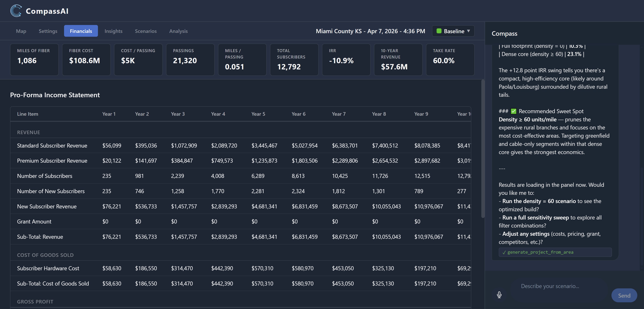Click the 'Year 1' column header
The image size is (644, 309).
point(109,114)
